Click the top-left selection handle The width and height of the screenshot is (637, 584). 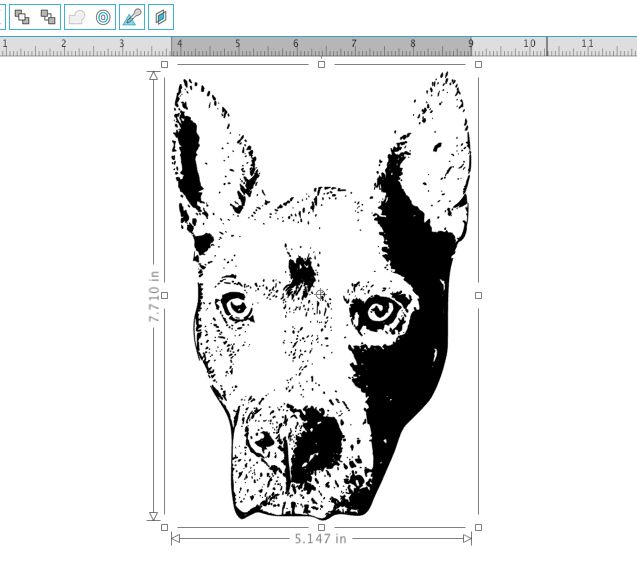pos(165,65)
